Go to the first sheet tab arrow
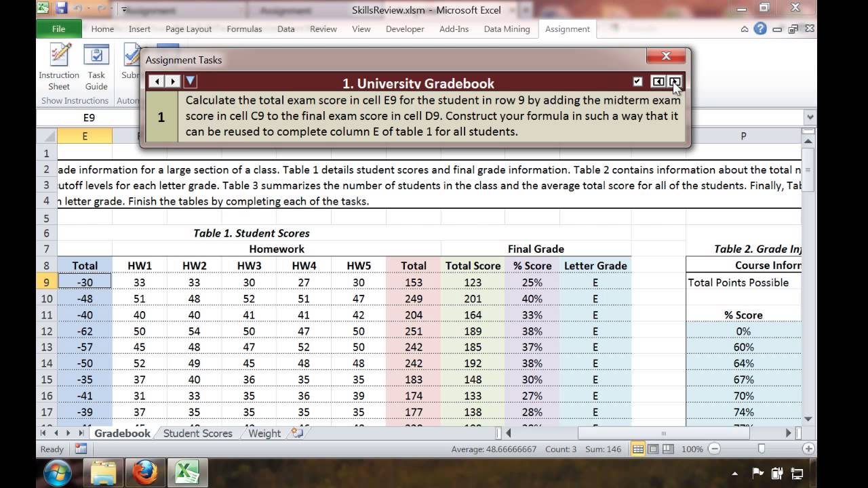 click(44, 432)
